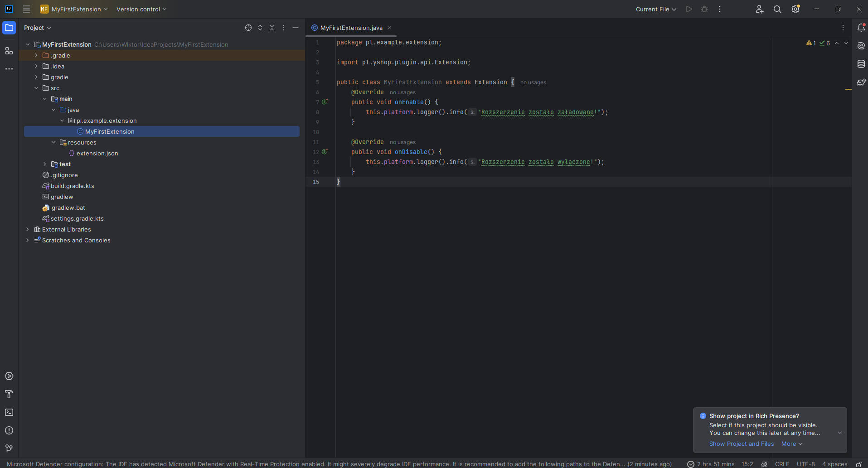Click warnings count inspection widget

click(811, 43)
